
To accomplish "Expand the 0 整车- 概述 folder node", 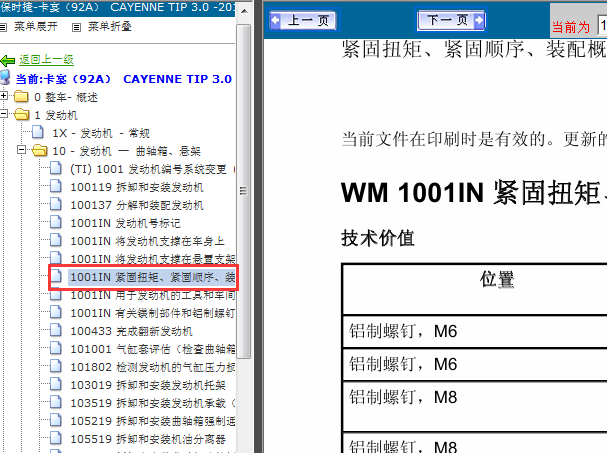I will pos(4,95).
